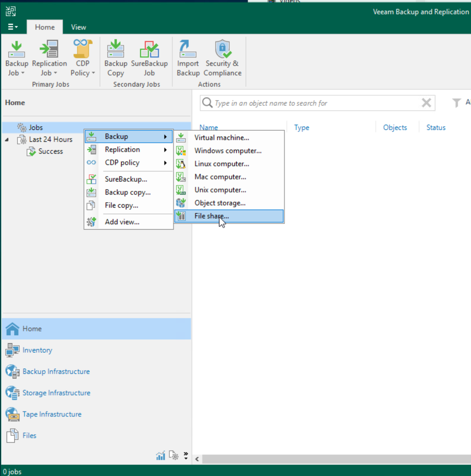
Task: Click the '0 jobs' status bar text
Action: click(x=12, y=472)
